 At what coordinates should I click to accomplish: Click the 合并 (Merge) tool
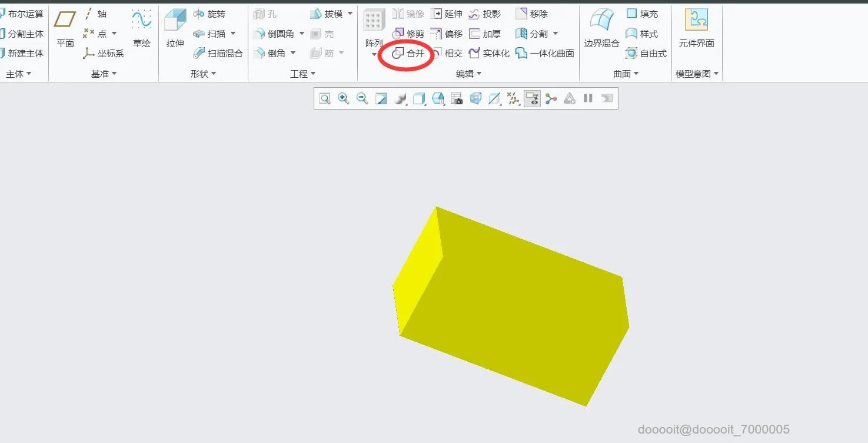pos(408,54)
